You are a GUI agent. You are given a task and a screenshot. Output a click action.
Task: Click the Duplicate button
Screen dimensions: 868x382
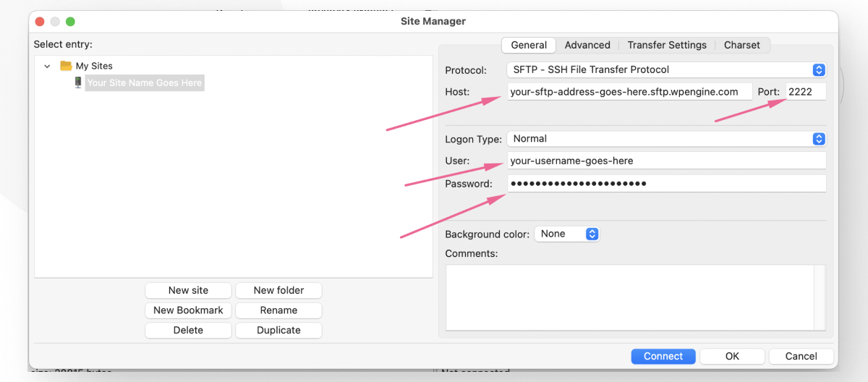click(278, 330)
